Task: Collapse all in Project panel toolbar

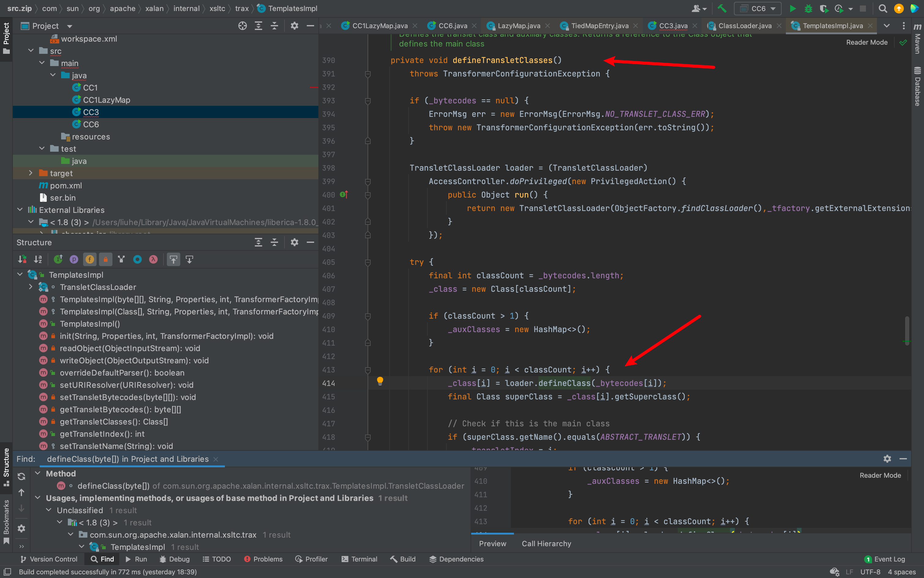Action: [x=274, y=26]
